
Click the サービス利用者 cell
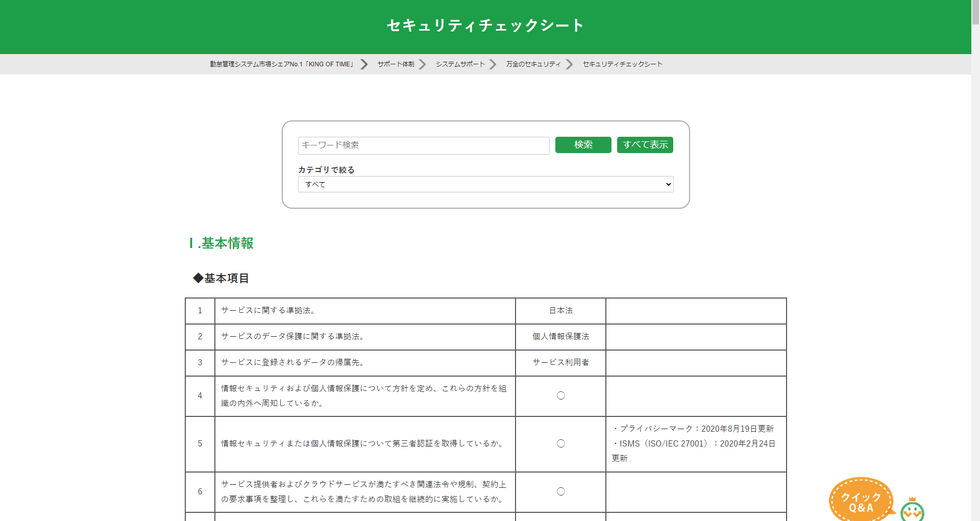tap(561, 363)
